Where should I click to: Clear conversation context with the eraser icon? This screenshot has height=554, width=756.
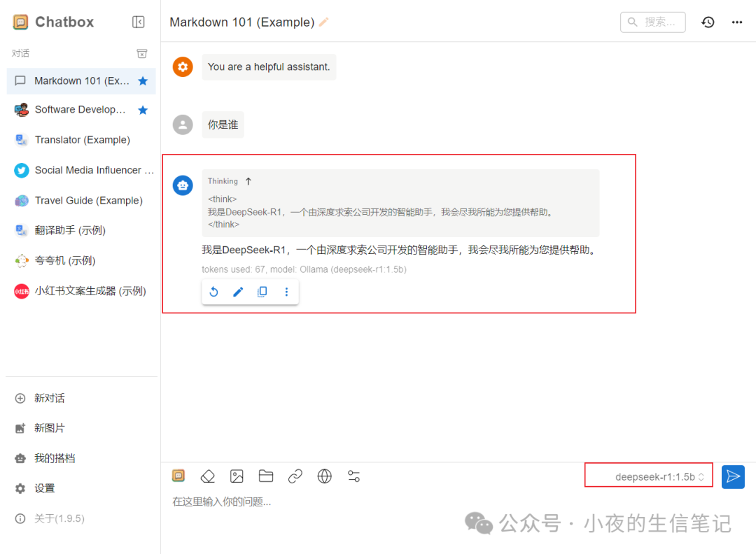207,476
